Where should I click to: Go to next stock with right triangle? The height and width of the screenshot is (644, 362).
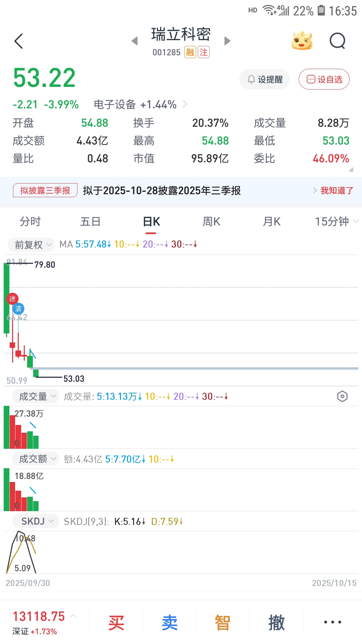point(228,41)
